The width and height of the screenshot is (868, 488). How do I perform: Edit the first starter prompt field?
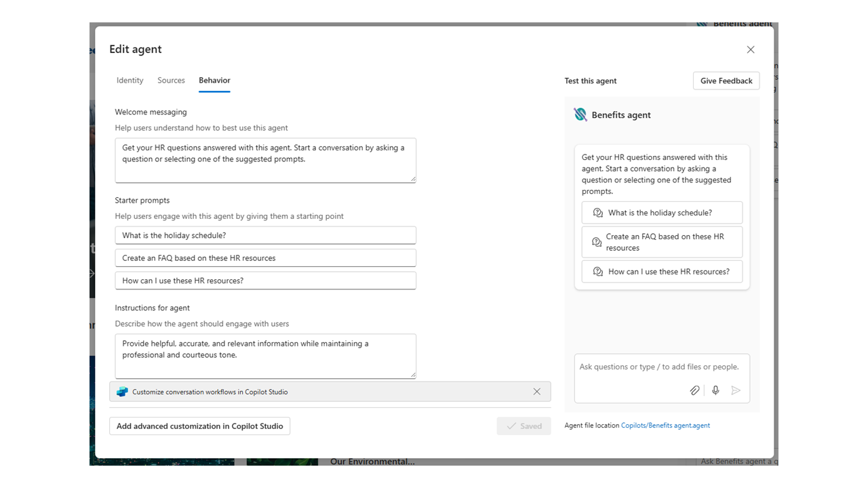tap(265, 235)
